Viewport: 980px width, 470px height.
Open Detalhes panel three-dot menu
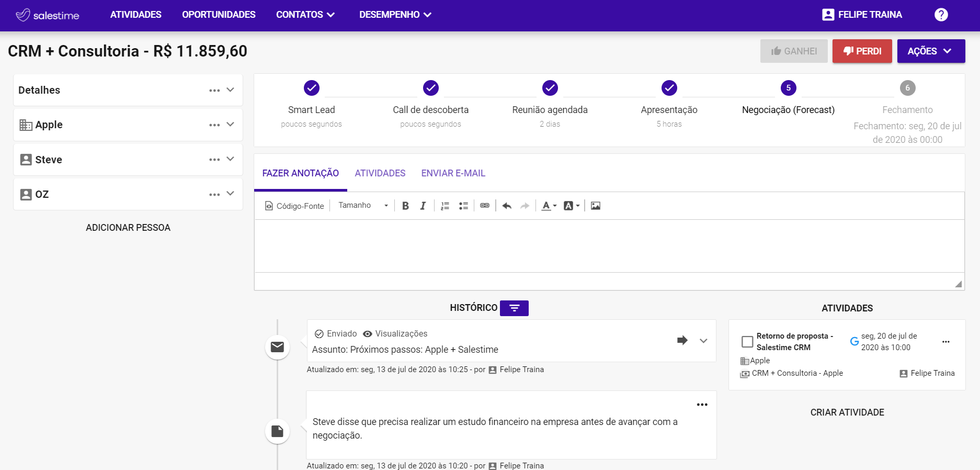tap(214, 91)
